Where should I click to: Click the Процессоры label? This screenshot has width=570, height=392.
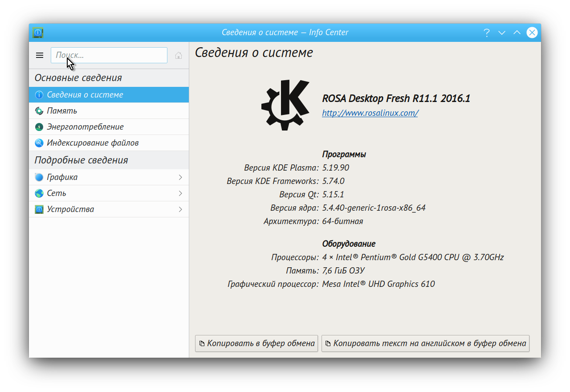coord(295,257)
